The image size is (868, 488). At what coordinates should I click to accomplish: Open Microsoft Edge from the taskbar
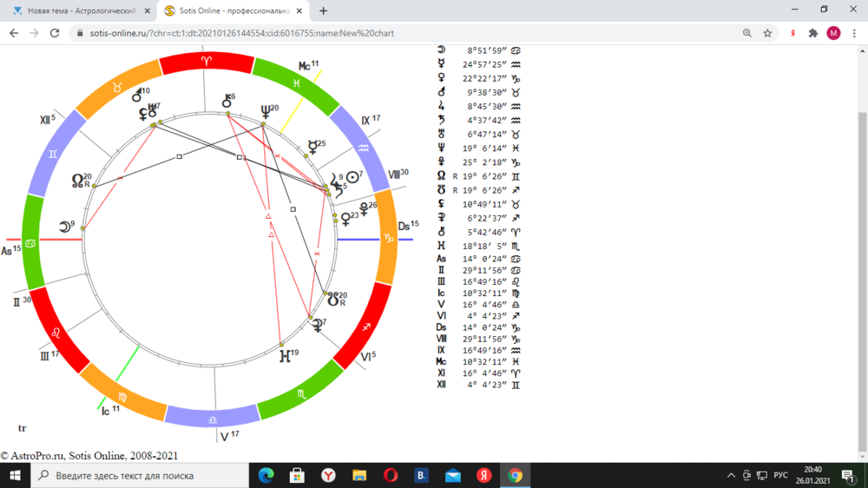click(x=266, y=475)
